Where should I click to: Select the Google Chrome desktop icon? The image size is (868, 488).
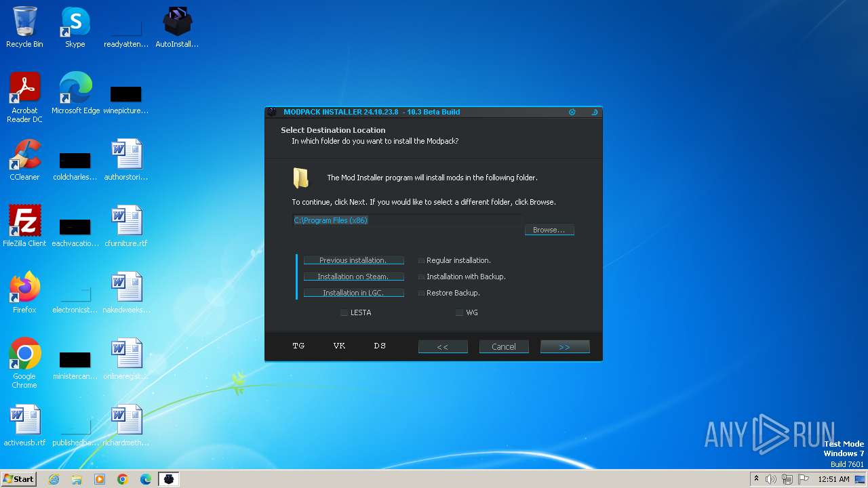[x=24, y=363]
